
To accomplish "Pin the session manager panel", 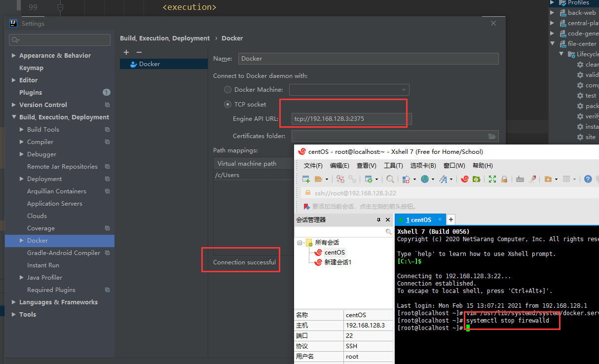I will 379,219.
